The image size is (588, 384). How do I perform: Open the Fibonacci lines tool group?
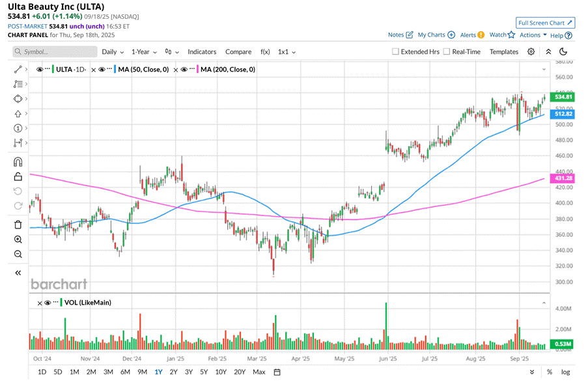point(18,84)
